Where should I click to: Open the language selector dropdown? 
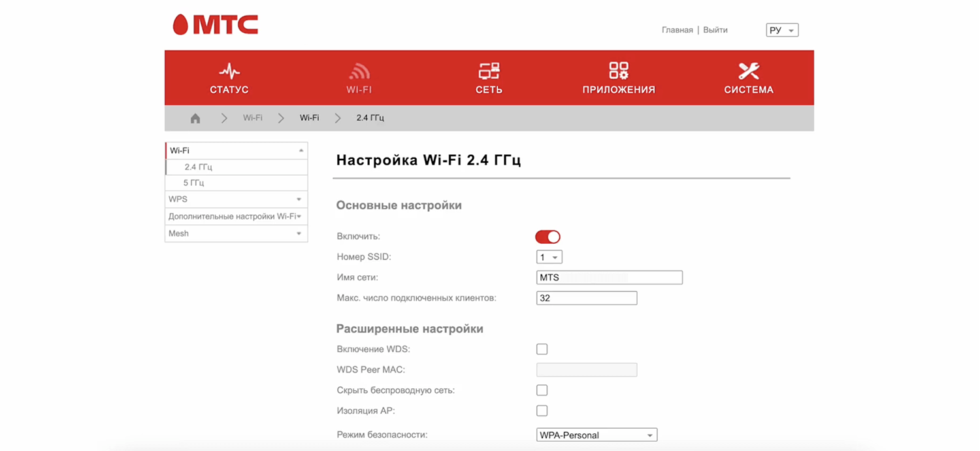coord(781,31)
